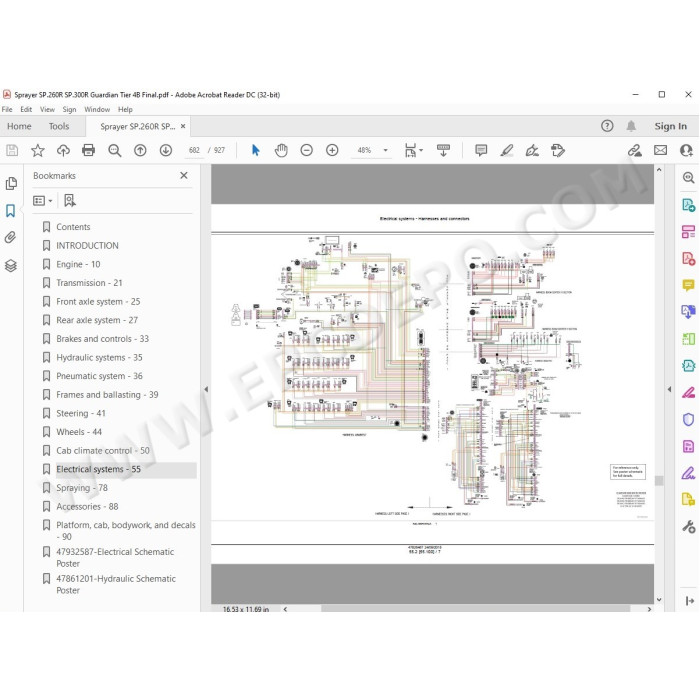
Task: Collapse the left navigation pane arrow
Action: [x=206, y=389]
